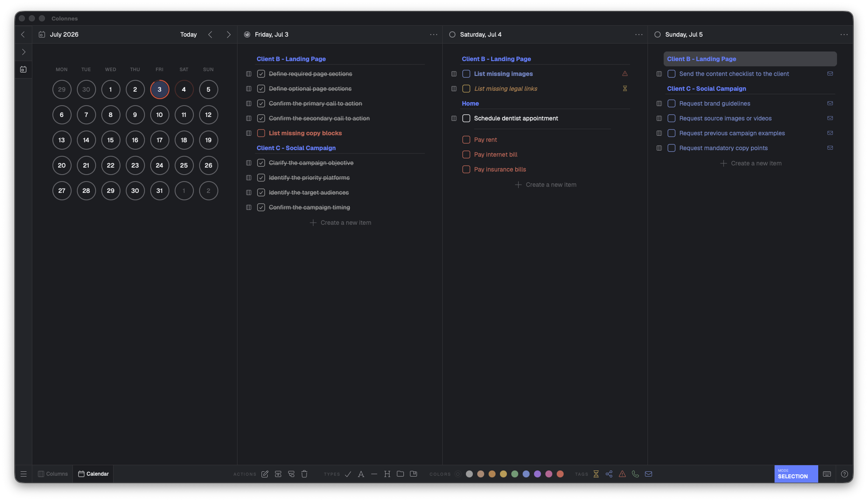
Task: Click the Today button
Action: [x=189, y=34]
